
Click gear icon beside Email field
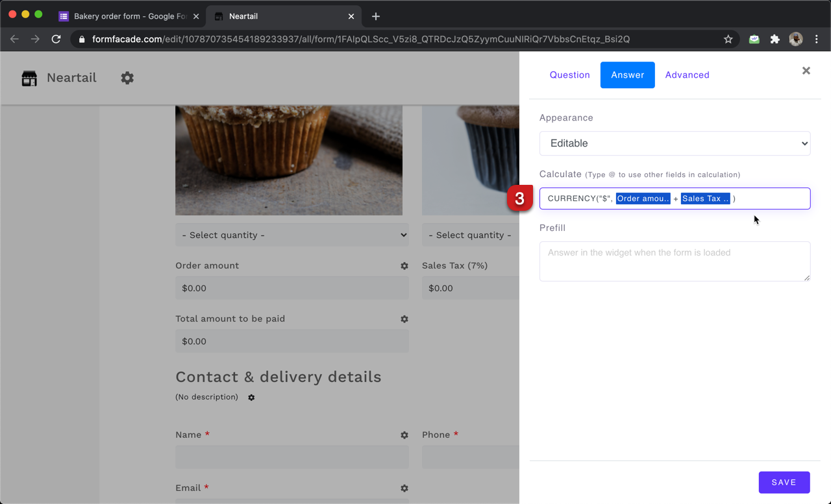pos(404,488)
